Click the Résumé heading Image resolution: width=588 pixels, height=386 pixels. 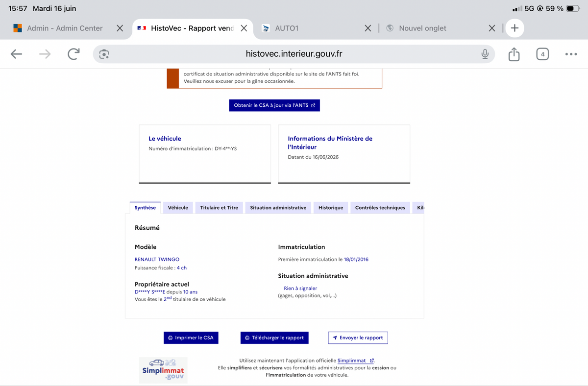coord(147,228)
